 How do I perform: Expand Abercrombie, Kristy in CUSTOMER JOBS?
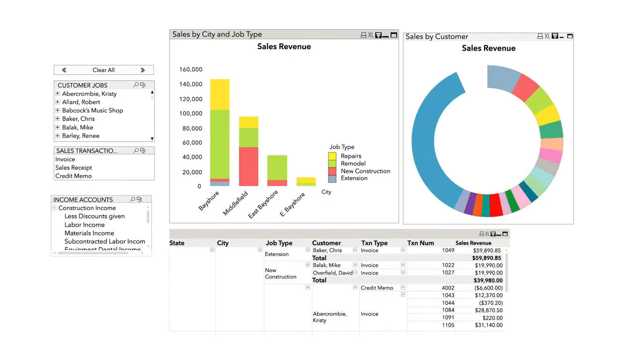pyautogui.click(x=57, y=94)
